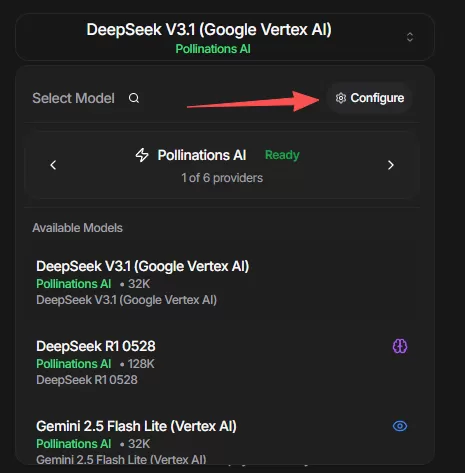The height and width of the screenshot is (473, 465).
Task: Select DeepSeek V3.1 (Google Vertex AI) model
Action: (222, 283)
